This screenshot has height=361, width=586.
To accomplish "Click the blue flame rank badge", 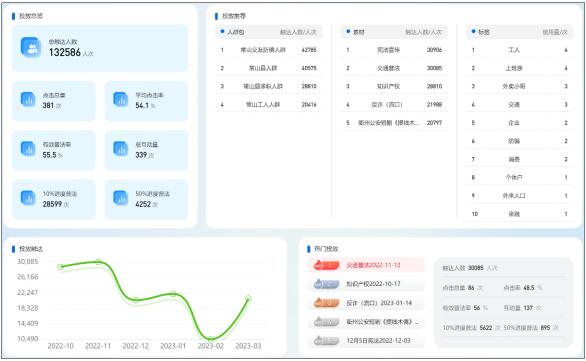I will (326, 284).
